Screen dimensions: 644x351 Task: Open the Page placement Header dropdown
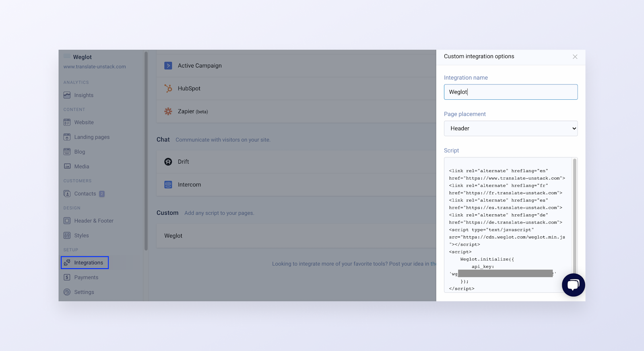tap(511, 129)
